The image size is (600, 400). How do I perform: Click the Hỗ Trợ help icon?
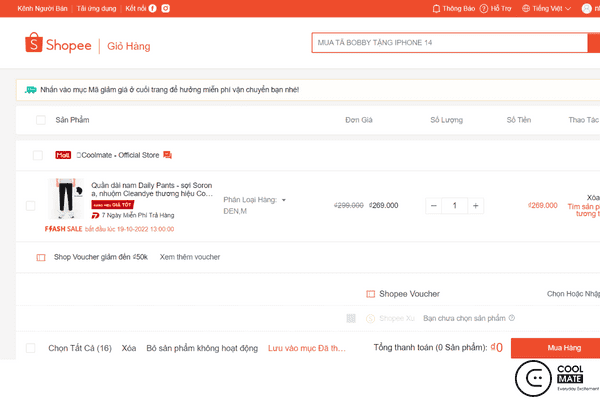click(x=482, y=8)
